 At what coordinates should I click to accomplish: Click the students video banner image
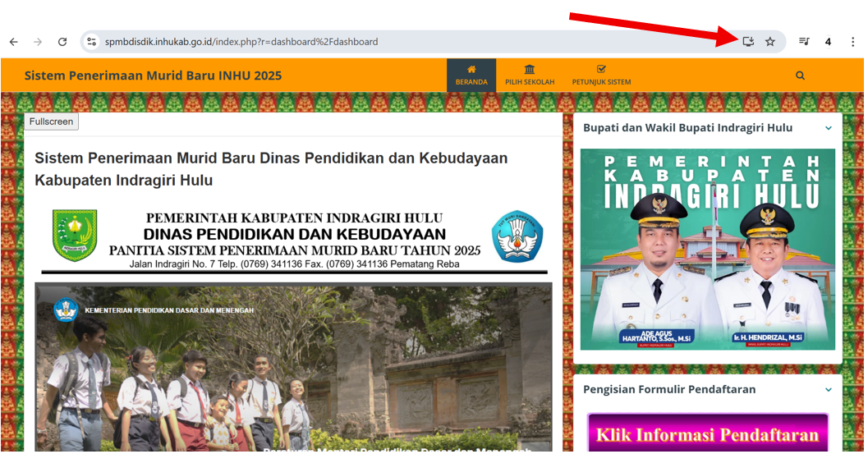coord(293,367)
